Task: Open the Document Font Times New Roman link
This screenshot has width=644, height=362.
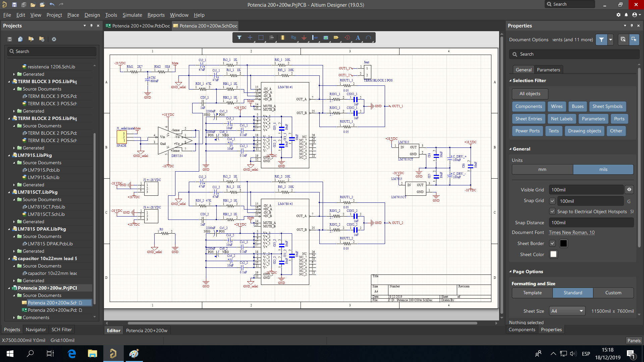Action: (572, 233)
